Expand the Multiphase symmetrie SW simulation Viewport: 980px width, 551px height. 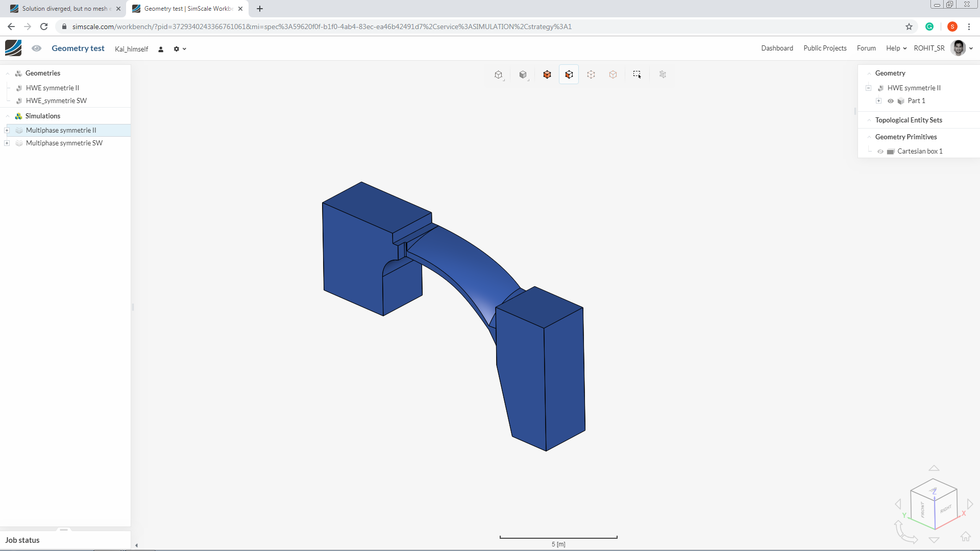tap(7, 143)
